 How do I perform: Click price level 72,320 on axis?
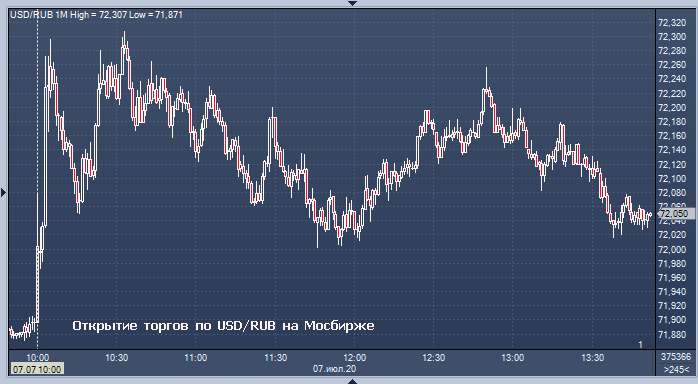[672, 23]
